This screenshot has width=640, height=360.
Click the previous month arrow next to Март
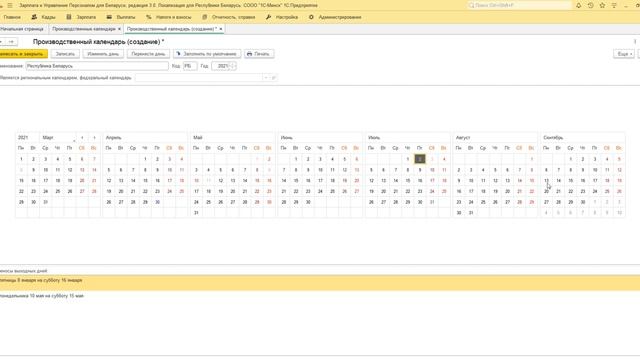click(82, 138)
